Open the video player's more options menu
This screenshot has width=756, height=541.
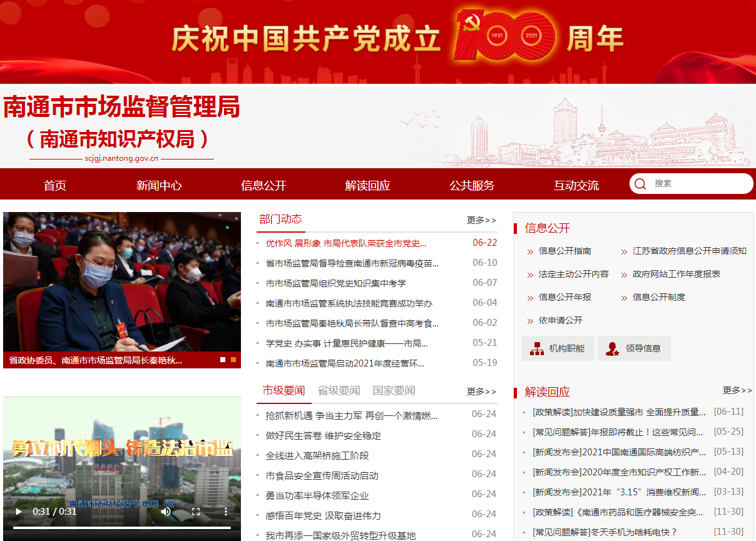[226, 512]
